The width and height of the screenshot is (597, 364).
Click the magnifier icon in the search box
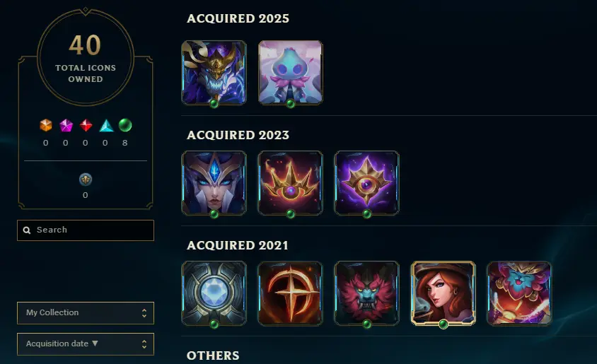tap(27, 230)
